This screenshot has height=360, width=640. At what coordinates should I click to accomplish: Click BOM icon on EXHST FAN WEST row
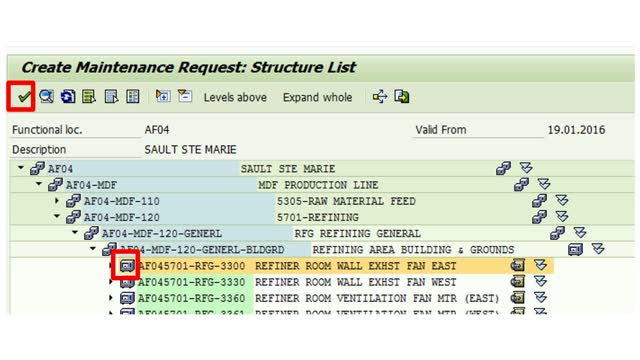pos(518,282)
